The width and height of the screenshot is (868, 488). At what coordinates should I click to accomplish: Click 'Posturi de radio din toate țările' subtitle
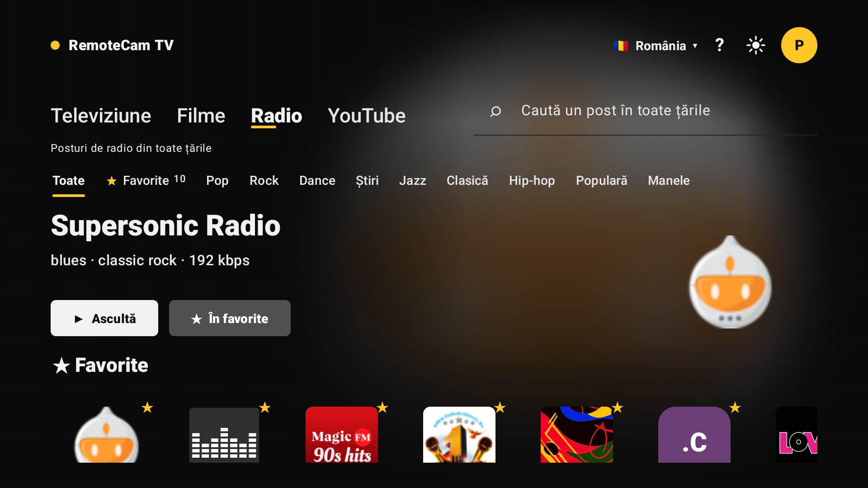(131, 148)
